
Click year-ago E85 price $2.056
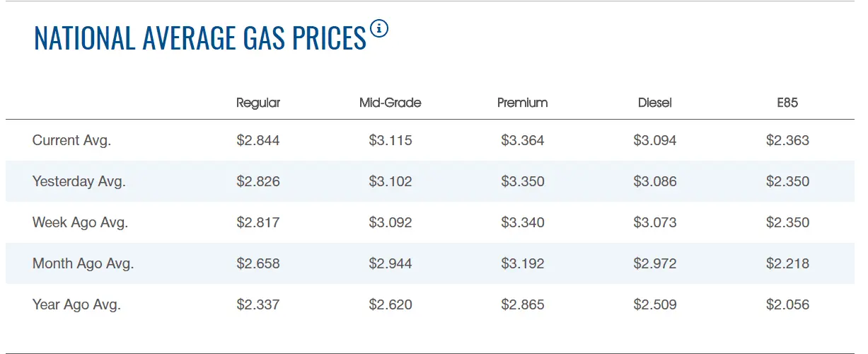pos(787,305)
